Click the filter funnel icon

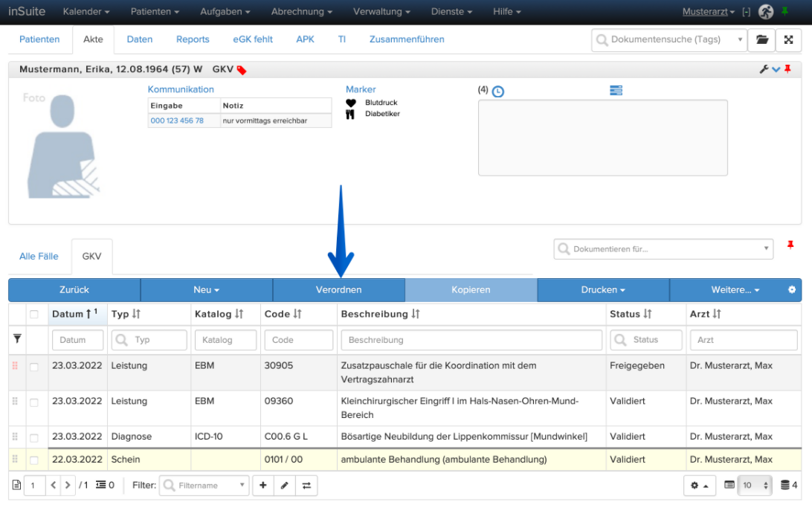[17, 338]
